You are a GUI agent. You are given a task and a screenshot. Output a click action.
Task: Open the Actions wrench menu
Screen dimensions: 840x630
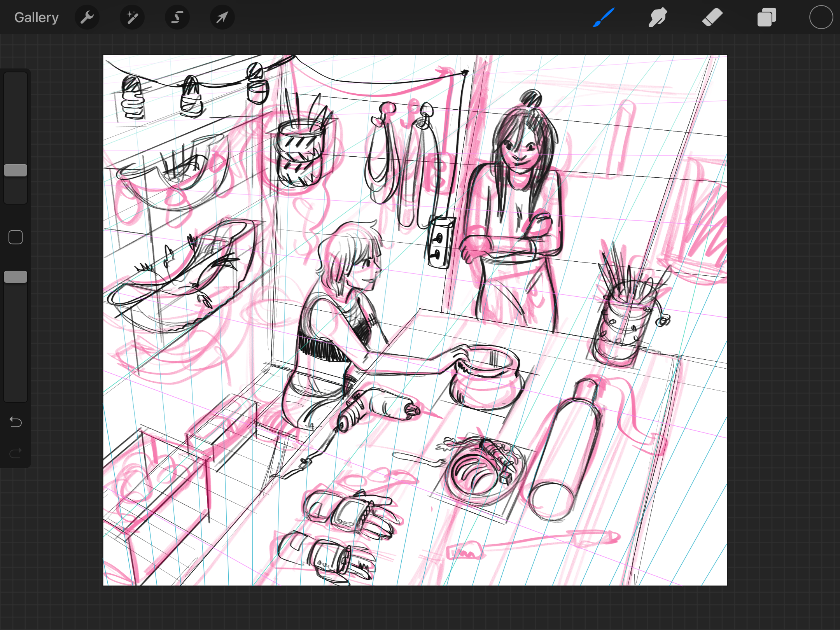[87, 17]
